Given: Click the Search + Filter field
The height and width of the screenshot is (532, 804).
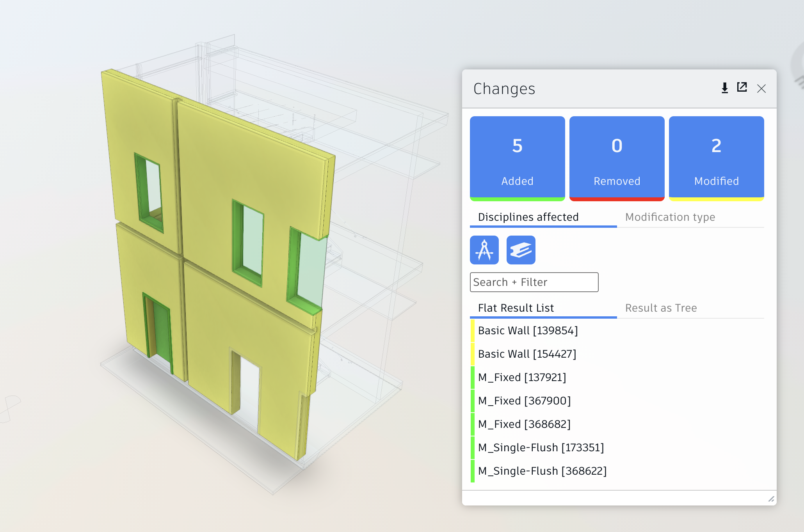Looking at the screenshot, I should [x=534, y=282].
